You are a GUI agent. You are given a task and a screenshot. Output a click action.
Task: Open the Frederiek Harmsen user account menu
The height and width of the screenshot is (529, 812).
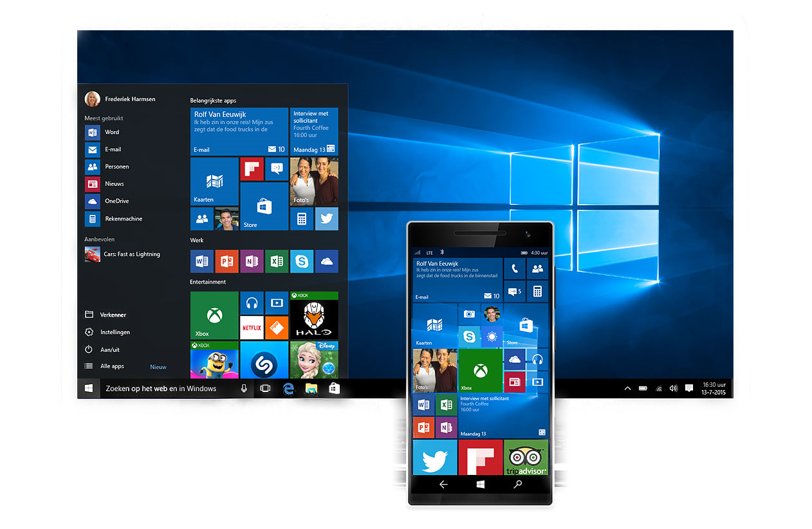(x=120, y=99)
